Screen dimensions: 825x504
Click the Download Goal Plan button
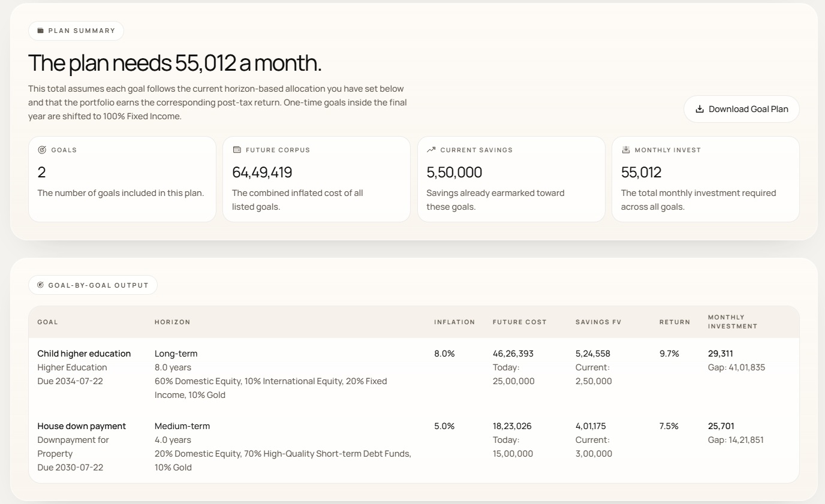click(x=741, y=109)
